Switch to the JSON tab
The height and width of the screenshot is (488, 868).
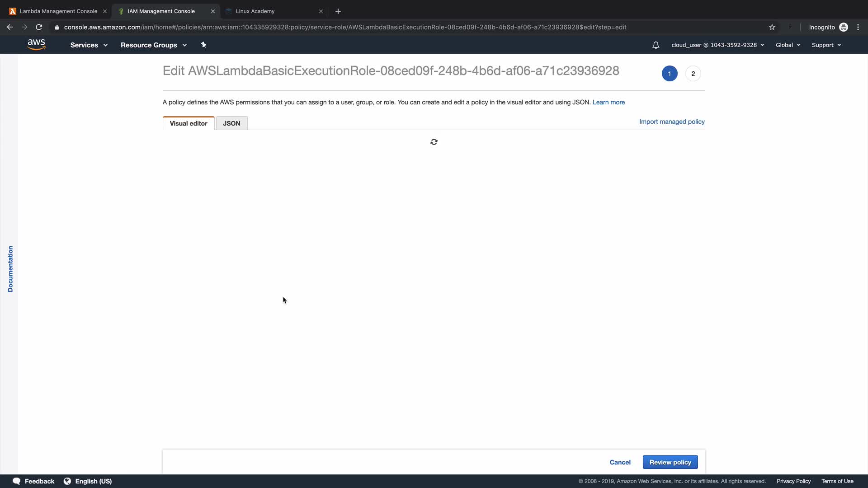coord(231,123)
